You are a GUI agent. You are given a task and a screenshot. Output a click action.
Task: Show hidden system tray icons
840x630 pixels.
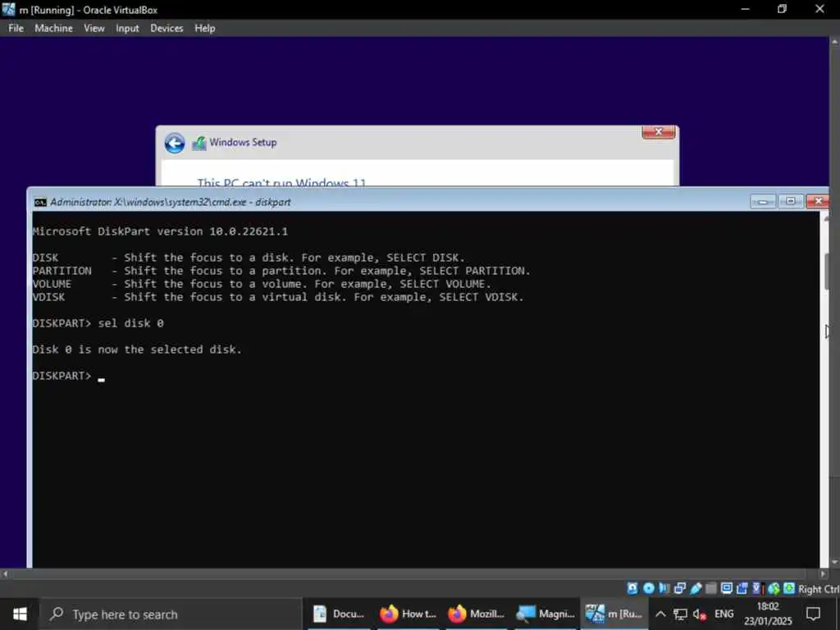click(660, 614)
